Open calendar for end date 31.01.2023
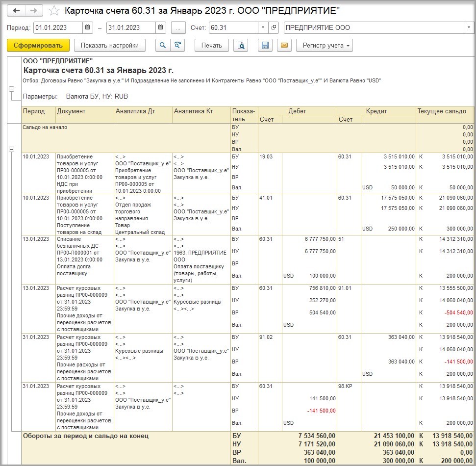The image size is (476, 466). click(160, 27)
